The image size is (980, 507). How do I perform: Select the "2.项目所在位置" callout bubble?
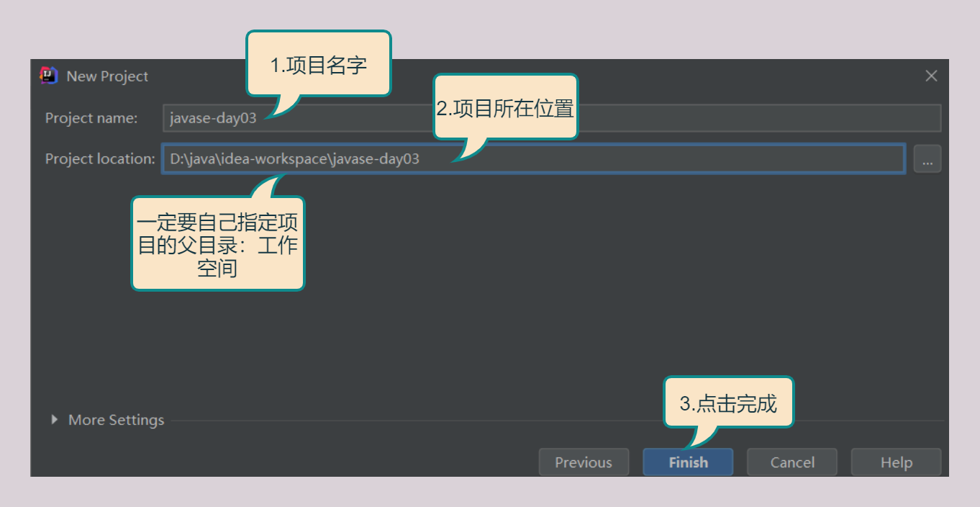pyautogui.click(x=505, y=108)
